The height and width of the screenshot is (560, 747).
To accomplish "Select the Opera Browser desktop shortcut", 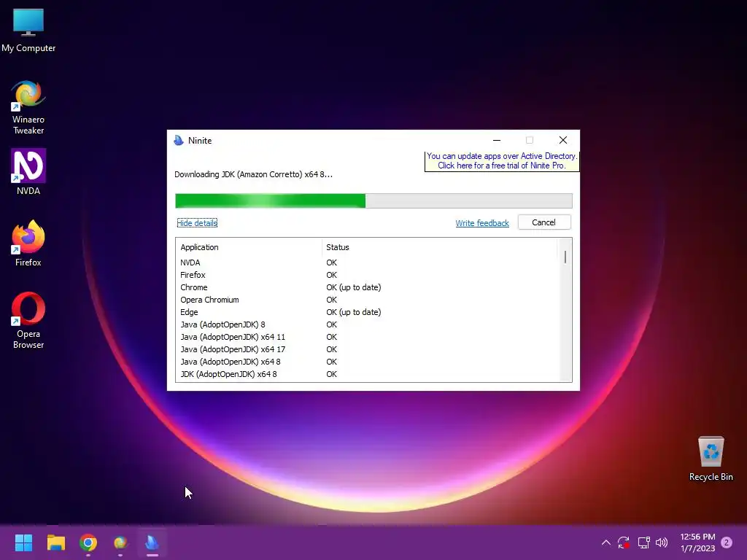I will (x=28, y=321).
